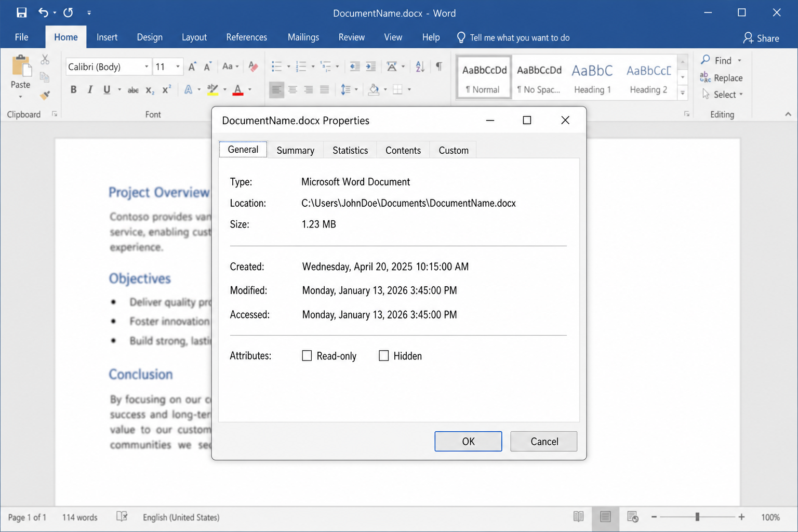Screen dimensions: 798x532
Task: Paste clipboard content with the Paste icon
Action: click(21, 66)
